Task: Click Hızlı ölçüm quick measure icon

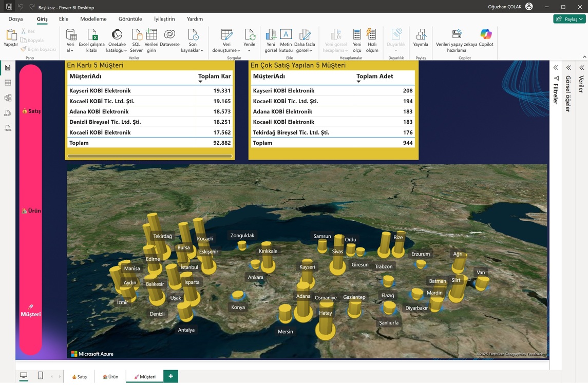Action: 371,34
